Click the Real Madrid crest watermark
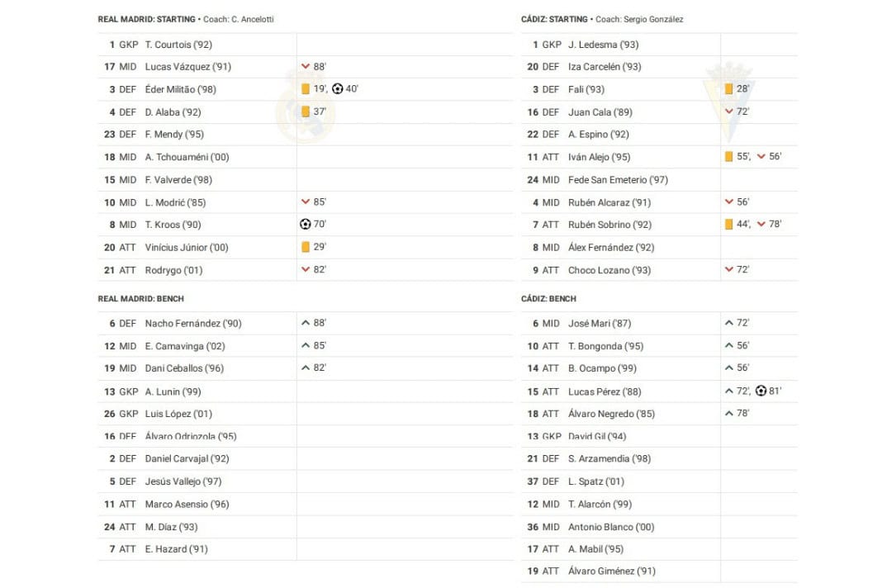This screenshot has height=588, width=882. click(303, 107)
